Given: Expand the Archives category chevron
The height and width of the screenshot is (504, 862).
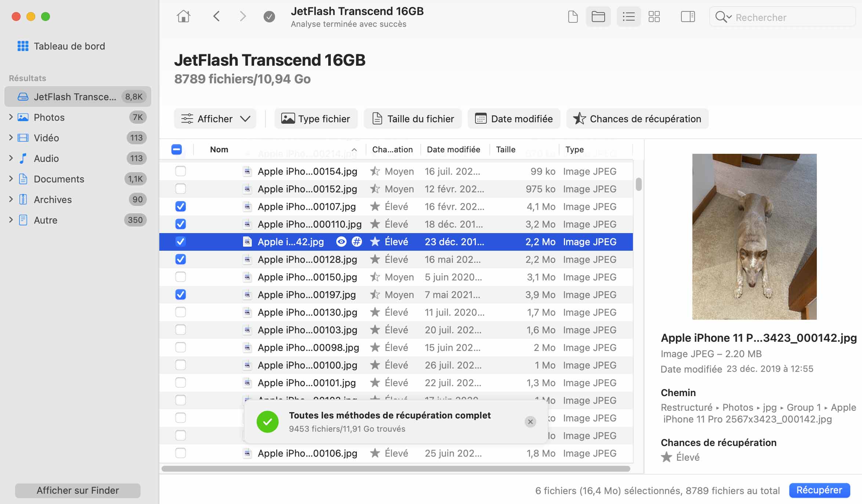Looking at the screenshot, I should [11, 199].
